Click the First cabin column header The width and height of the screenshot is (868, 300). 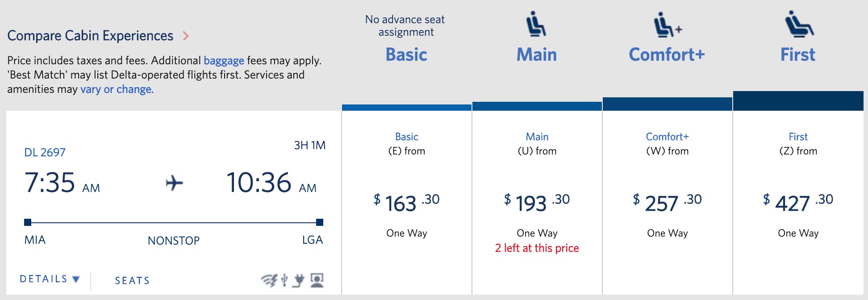(x=798, y=54)
